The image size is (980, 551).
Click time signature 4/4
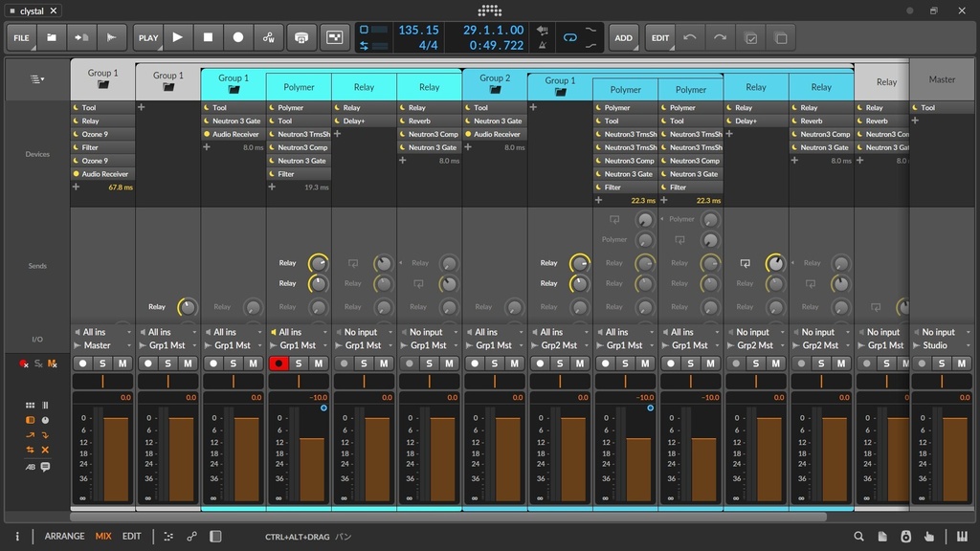428,46
